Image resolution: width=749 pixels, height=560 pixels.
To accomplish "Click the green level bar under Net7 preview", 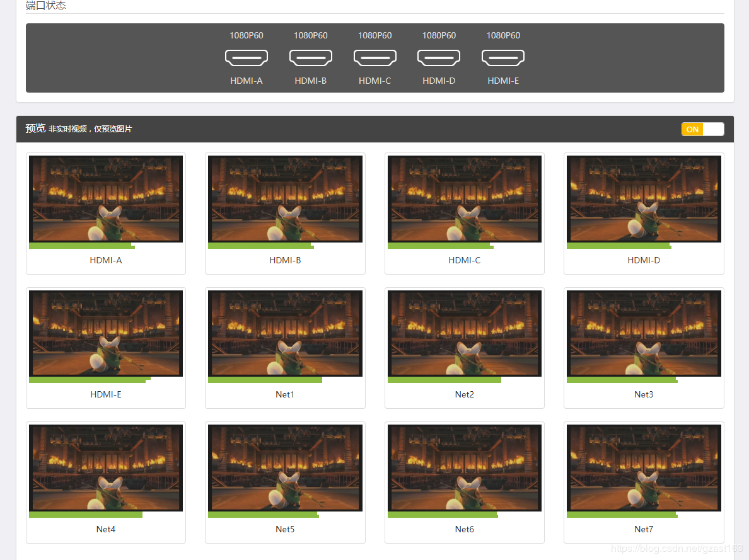I will tap(622, 515).
